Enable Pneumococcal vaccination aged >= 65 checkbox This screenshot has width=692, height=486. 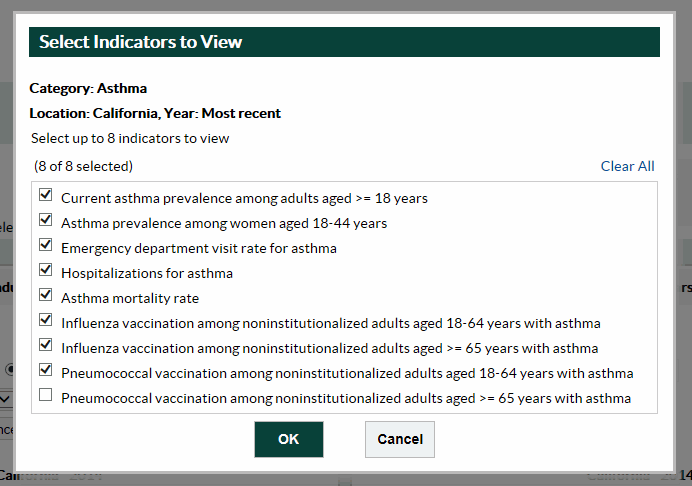coord(45,396)
